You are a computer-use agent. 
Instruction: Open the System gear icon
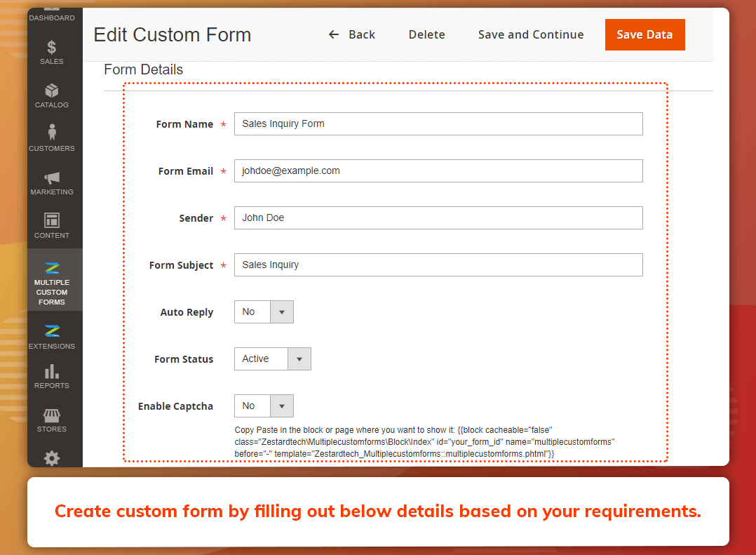(x=52, y=457)
